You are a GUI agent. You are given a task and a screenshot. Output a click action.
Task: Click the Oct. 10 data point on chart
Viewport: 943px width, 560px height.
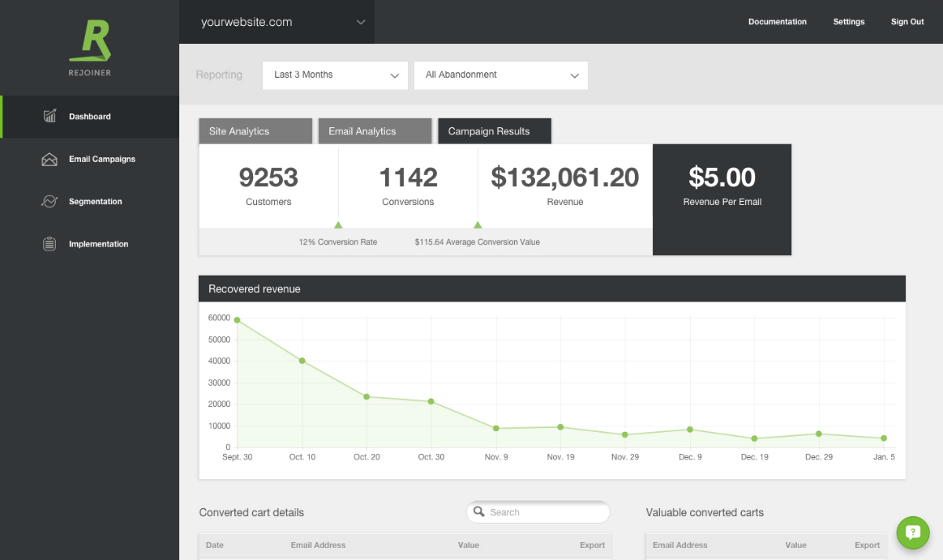click(302, 361)
